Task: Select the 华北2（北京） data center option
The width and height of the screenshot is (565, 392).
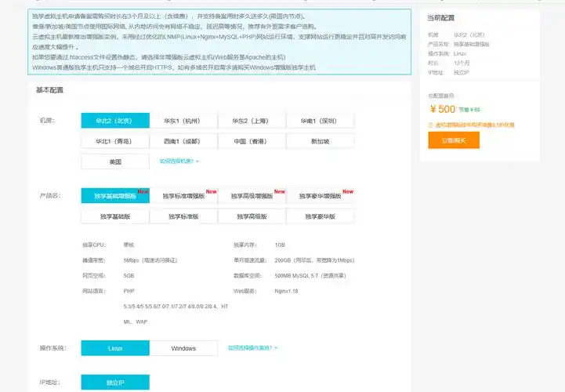Action: pos(115,121)
